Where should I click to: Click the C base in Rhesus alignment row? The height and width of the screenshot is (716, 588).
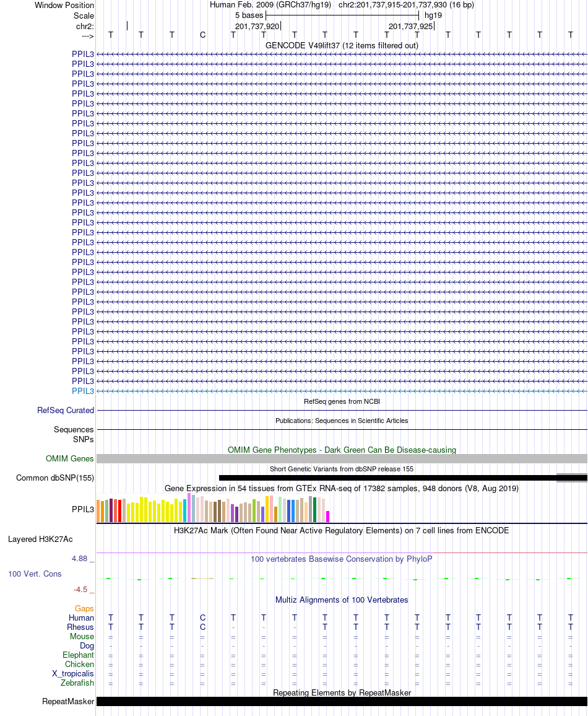(202, 627)
